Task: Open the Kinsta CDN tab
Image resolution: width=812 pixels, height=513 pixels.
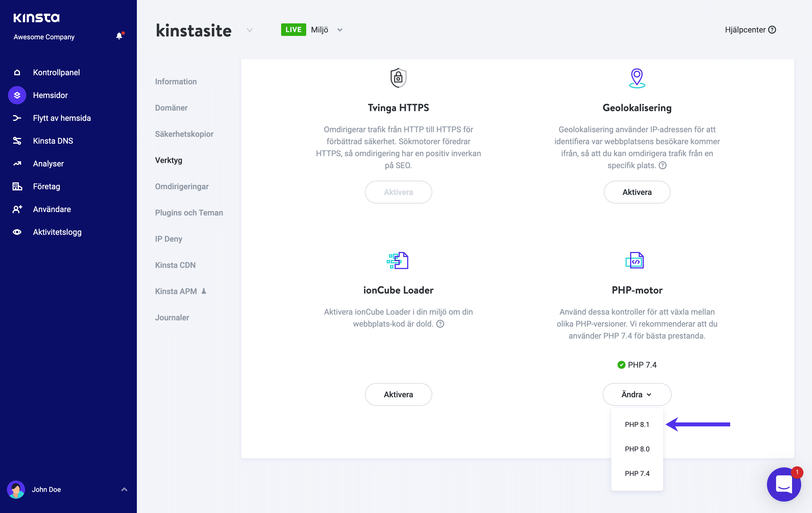Action: (x=175, y=265)
